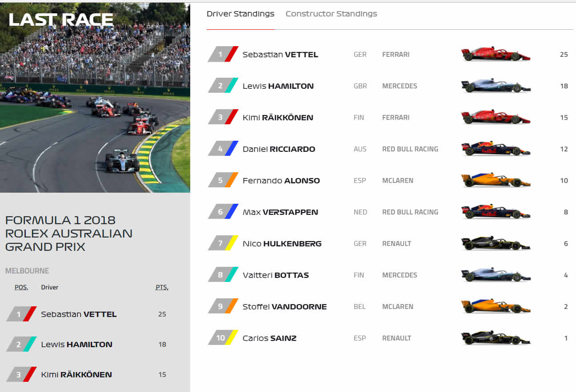The height and width of the screenshot is (392, 576).
Task: Click Lewis Hamilton in last race results
Action: point(76,344)
